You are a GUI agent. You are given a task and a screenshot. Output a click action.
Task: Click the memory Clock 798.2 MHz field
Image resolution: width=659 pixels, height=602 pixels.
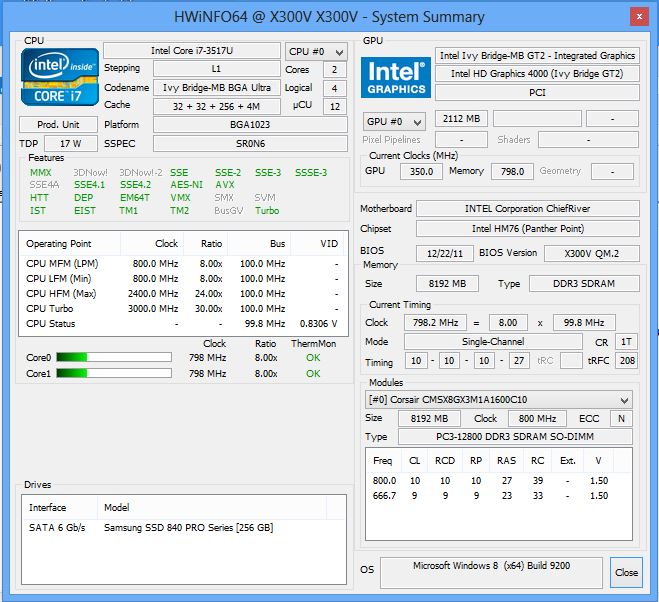click(x=435, y=322)
